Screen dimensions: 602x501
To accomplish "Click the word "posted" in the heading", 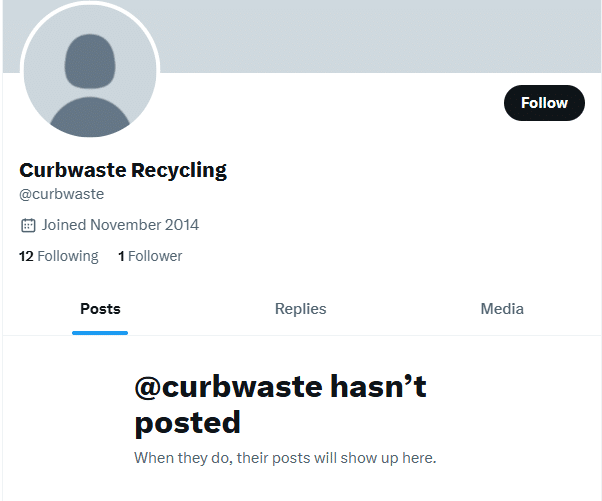I will (x=188, y=423).
